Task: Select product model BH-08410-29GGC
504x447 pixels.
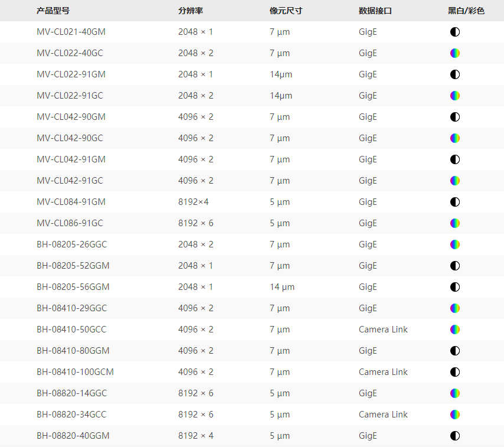Action: tap(71, 308)
